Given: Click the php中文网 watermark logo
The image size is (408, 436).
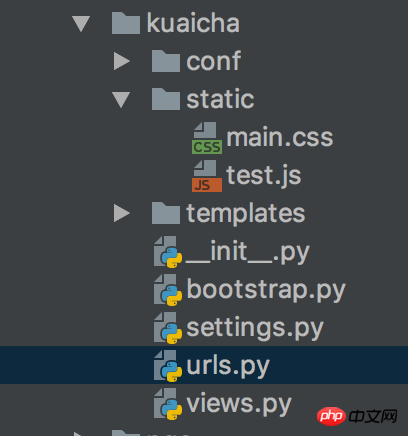Looking at the screenshot, I should pyautogui.click(x=357, y=416).
